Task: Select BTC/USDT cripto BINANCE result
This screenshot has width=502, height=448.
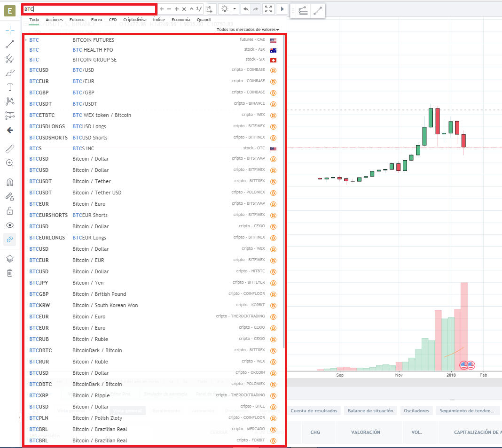Action: pyautogui.click(x=154, y=104)
